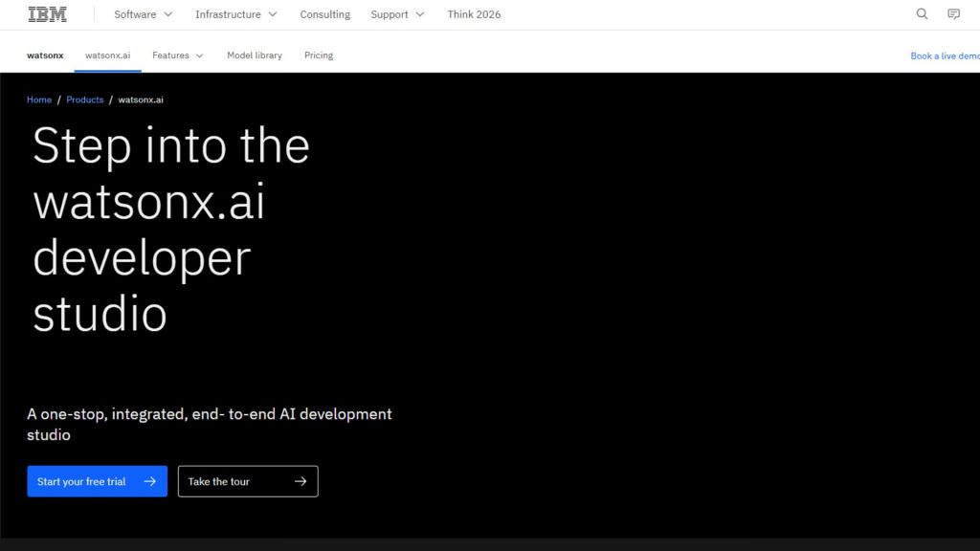Open the search icon
This screenshot has height=551, width=980.
point(922,13)
